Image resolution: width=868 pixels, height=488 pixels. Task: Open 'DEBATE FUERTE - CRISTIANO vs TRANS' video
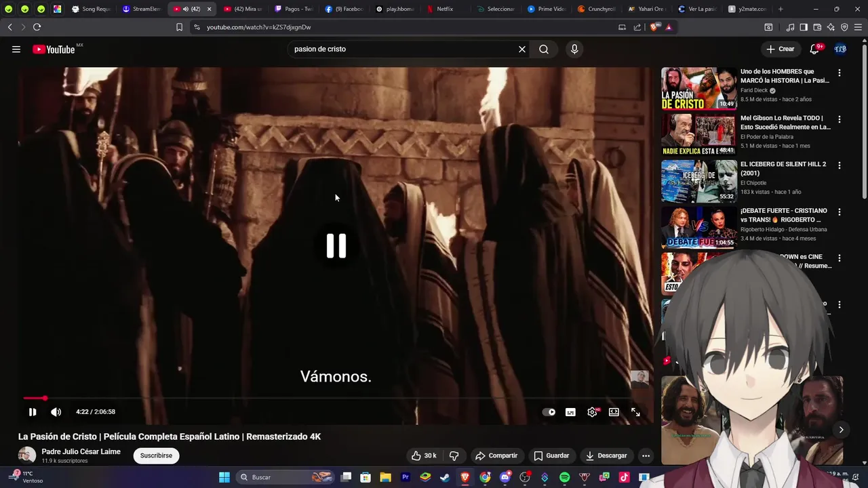783,215
